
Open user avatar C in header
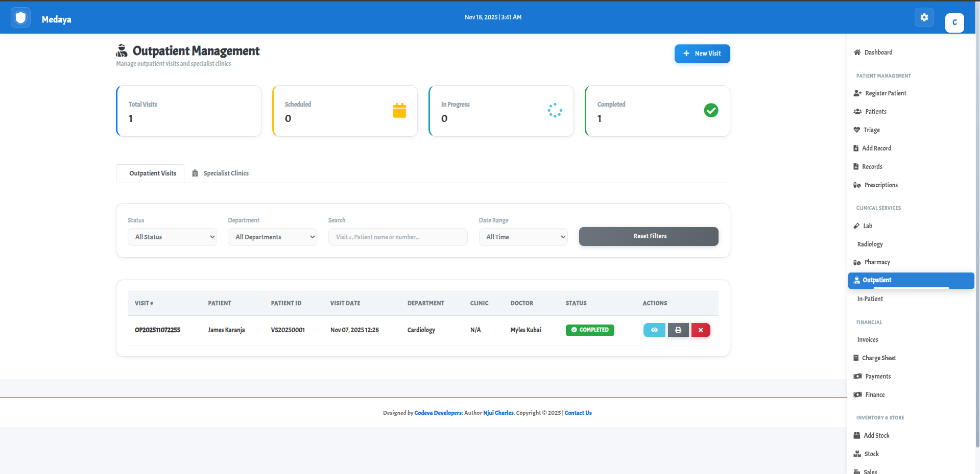pos(954,22)
